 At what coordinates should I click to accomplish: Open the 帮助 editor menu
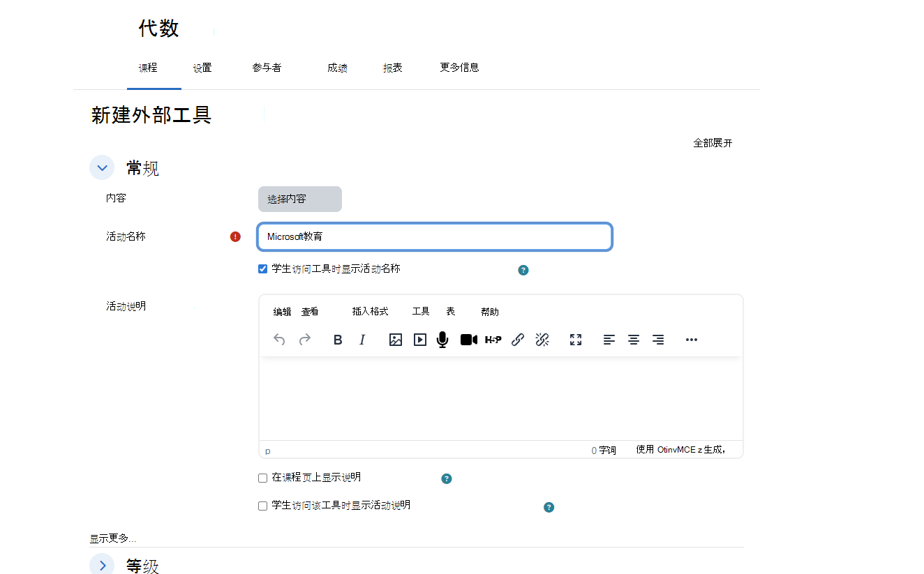pos(490,312)
